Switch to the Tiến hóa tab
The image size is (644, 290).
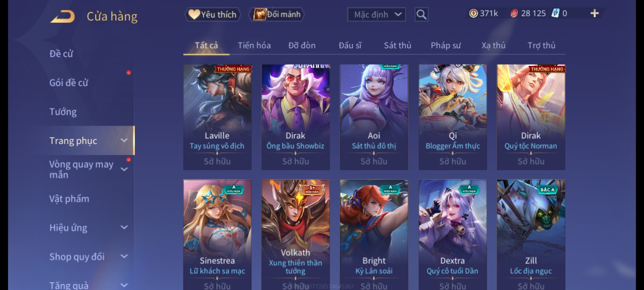click(x=254, y=45)
